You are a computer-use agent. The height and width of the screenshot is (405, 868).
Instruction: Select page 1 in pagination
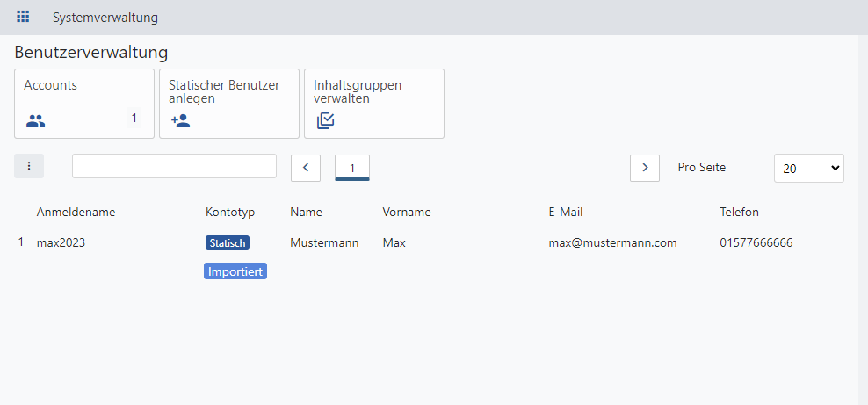coord(352,168)
